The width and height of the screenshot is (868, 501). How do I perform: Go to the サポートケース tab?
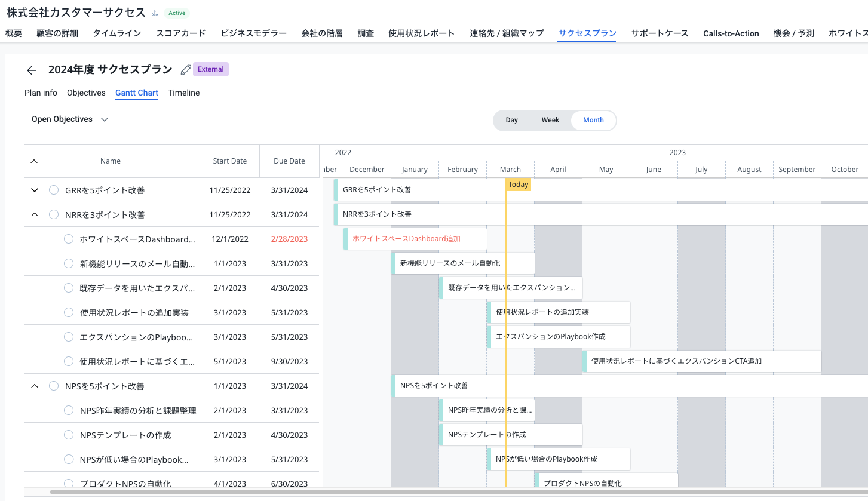coord(660,33)
